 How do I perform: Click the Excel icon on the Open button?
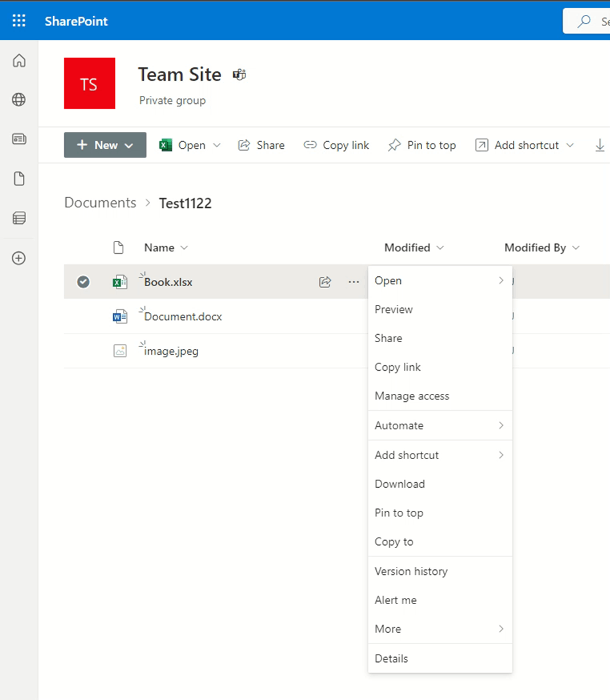[166, 145]
